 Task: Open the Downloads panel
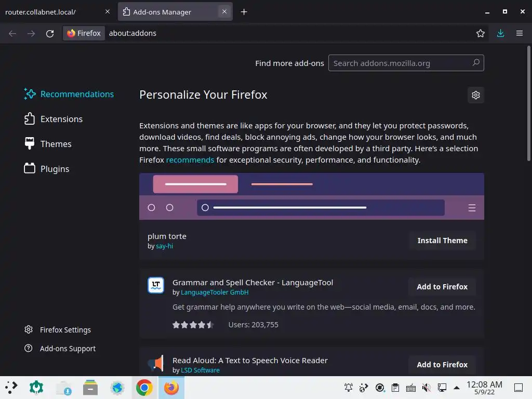(x=500, y=33)
